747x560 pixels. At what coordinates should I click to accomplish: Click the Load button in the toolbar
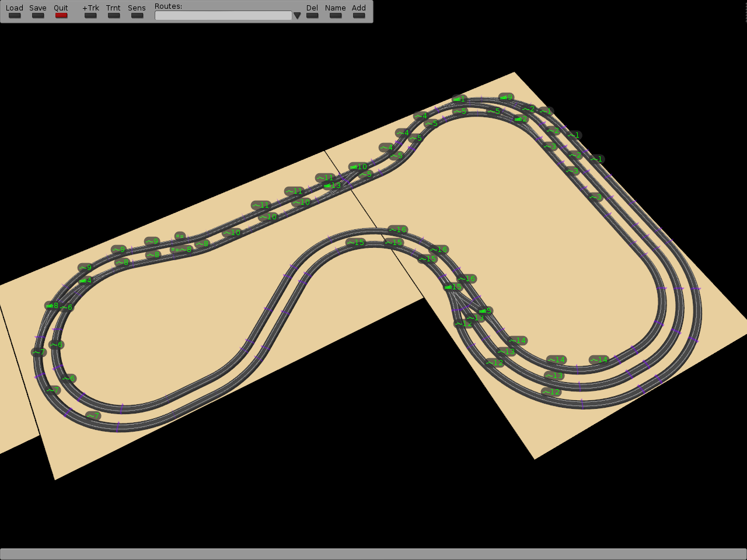tap(15, 15)
